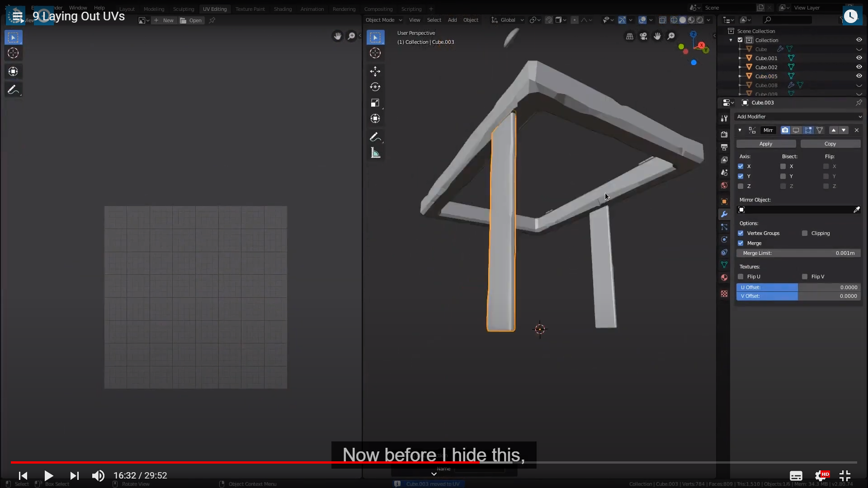Toggle camera view icon in viewport
Viewport: 868px width, 488px height.
coord(643,36)
